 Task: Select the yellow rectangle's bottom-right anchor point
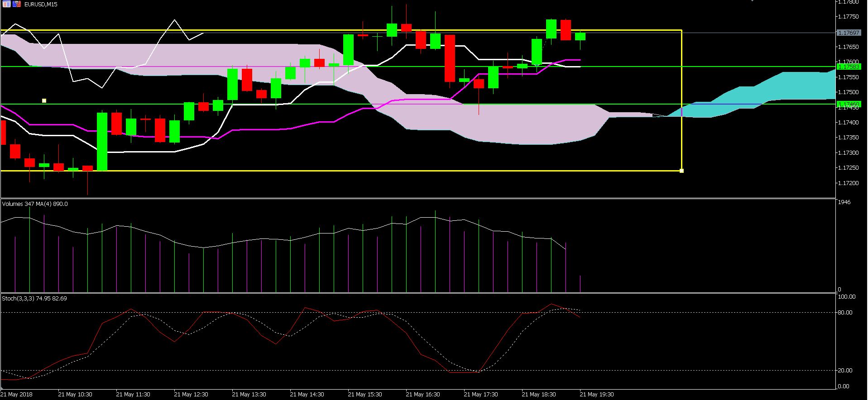click(x=682, y=171)
